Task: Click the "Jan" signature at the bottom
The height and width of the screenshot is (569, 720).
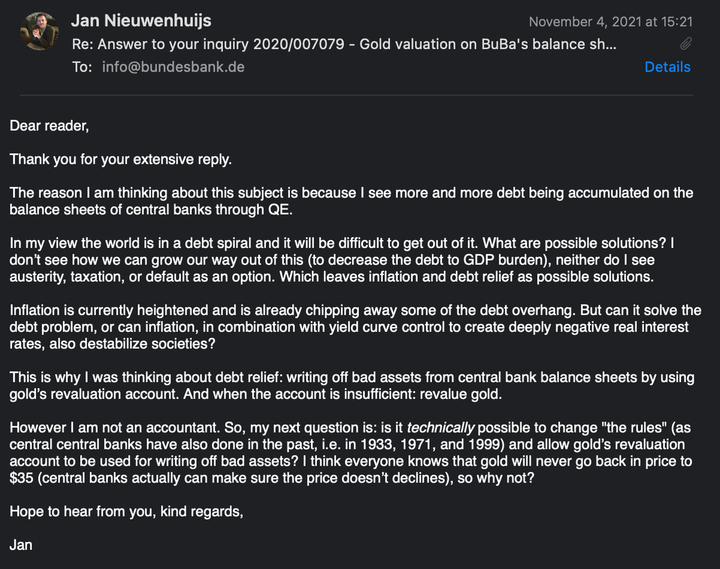Action: [x=21, y=545]
